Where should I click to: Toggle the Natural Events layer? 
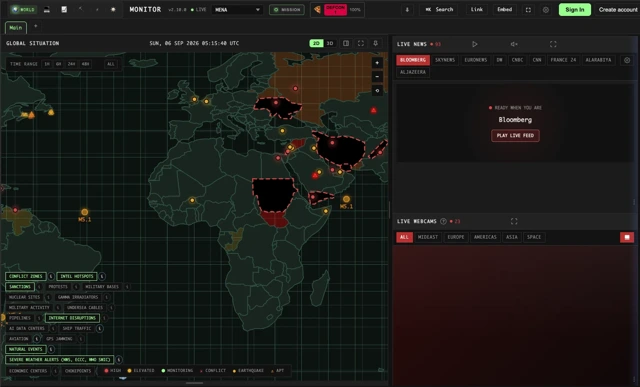pos(26,349)
